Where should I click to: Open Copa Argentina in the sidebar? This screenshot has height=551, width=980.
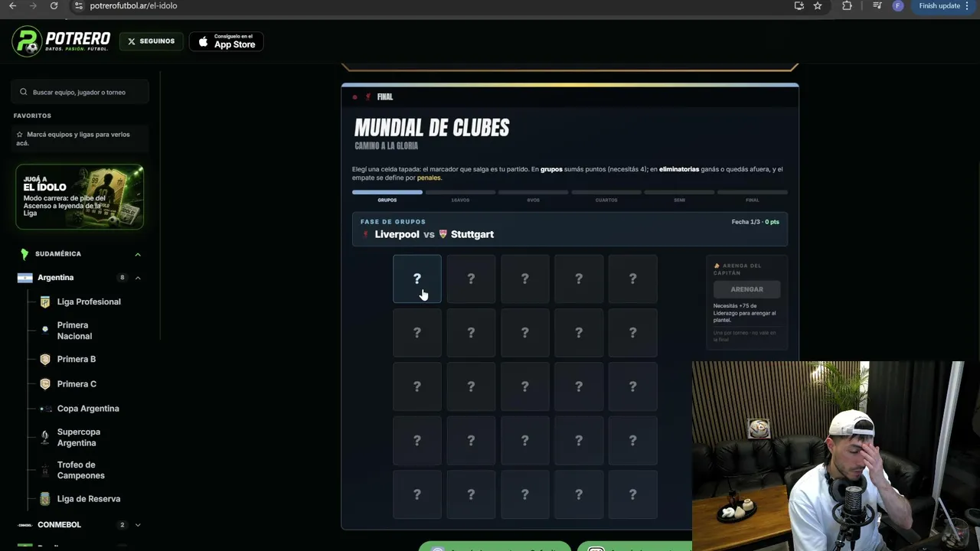tap(88, 409)
